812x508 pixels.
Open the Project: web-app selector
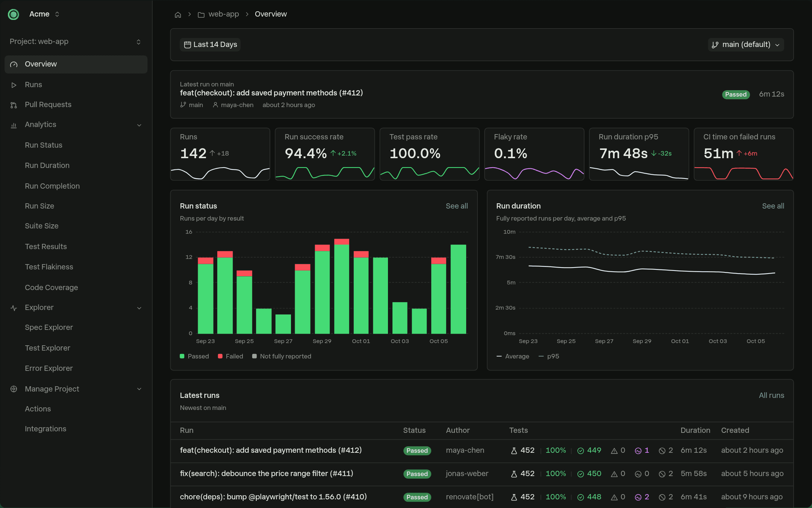click(x=76, y=42)
